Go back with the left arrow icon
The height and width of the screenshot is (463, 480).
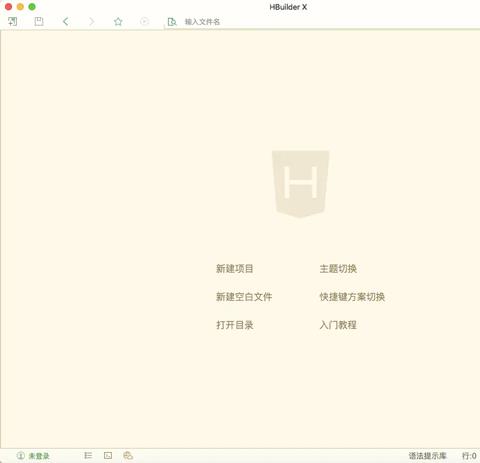(x=65, y=22)
